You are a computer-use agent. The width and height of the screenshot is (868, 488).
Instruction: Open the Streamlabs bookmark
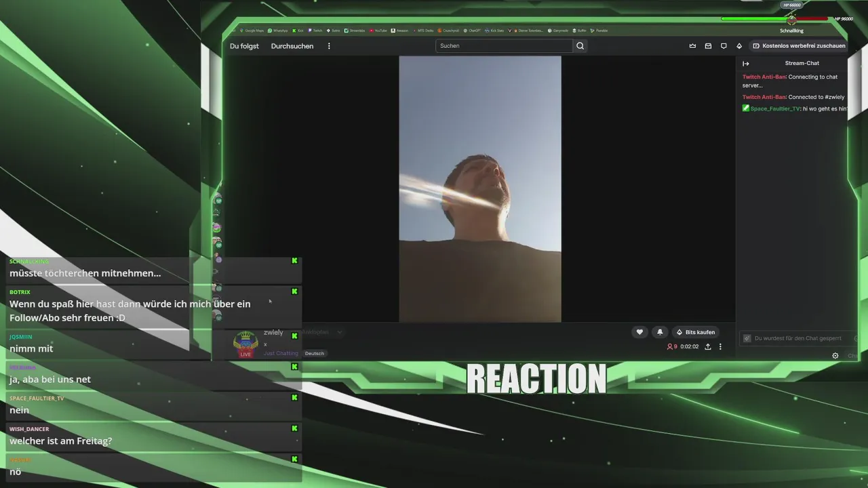pyautogui.click(x=355, y=30)
